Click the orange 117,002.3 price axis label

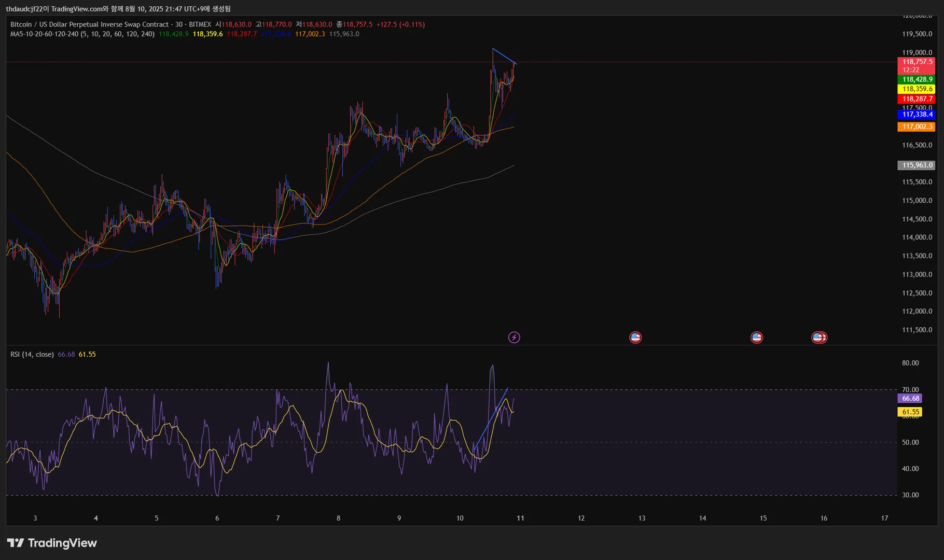[917, 127]
